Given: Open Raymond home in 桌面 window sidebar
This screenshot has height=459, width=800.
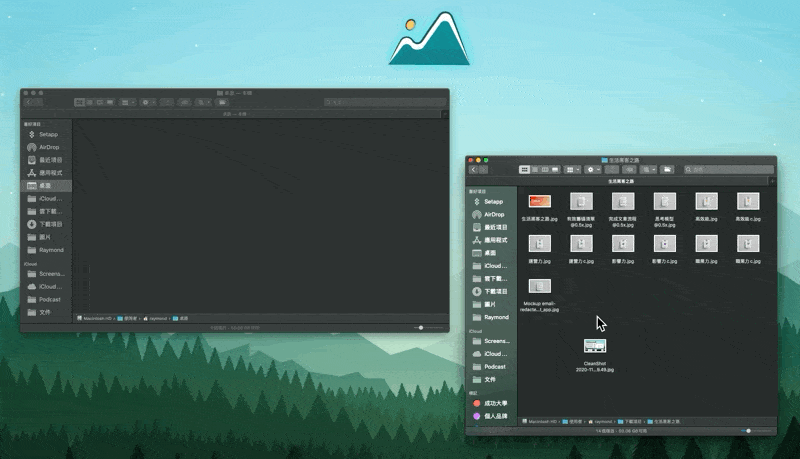Looking at the screenshot, I should [x=46, y=250].
